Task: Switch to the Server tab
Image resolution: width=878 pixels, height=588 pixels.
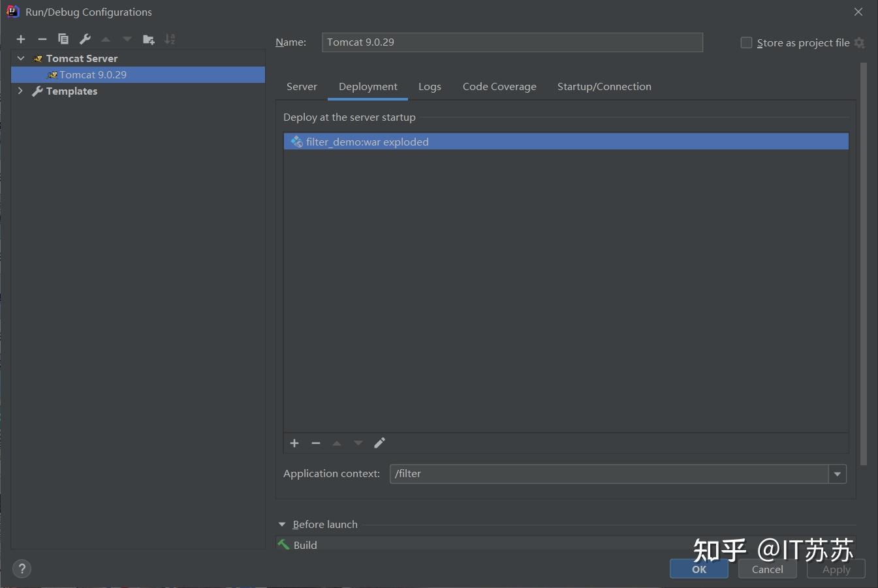Action: pyautogui.click(x=302, y=87)
